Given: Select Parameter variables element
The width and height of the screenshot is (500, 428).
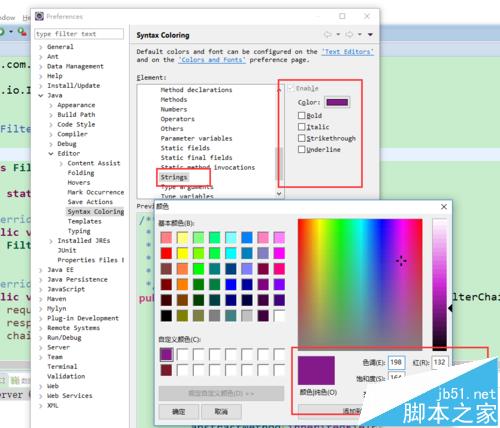Looking at the screenshot, I should (x=196, y=138).
